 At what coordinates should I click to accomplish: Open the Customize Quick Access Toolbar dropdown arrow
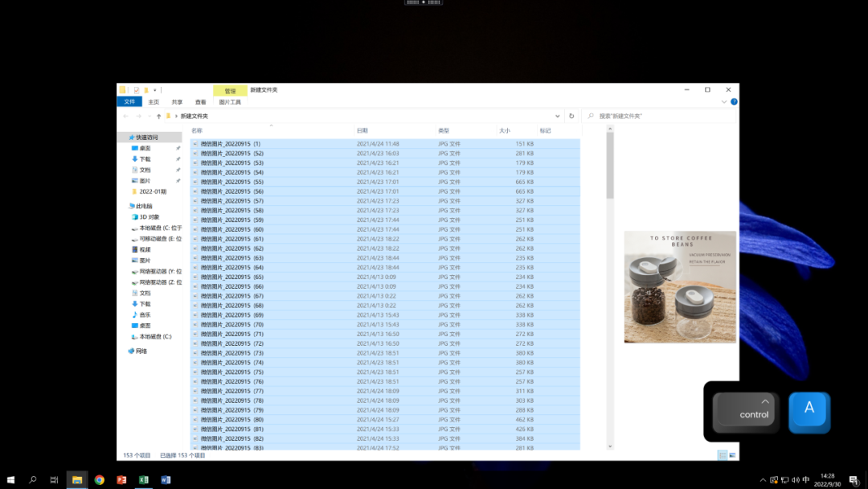155,90
